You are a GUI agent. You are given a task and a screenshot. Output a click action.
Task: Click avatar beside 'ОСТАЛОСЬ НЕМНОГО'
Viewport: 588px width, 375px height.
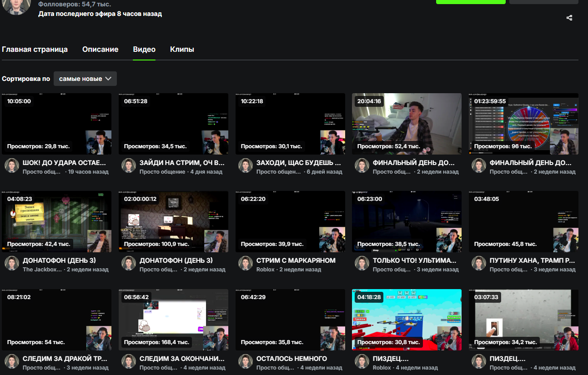[x=246, y=361]
